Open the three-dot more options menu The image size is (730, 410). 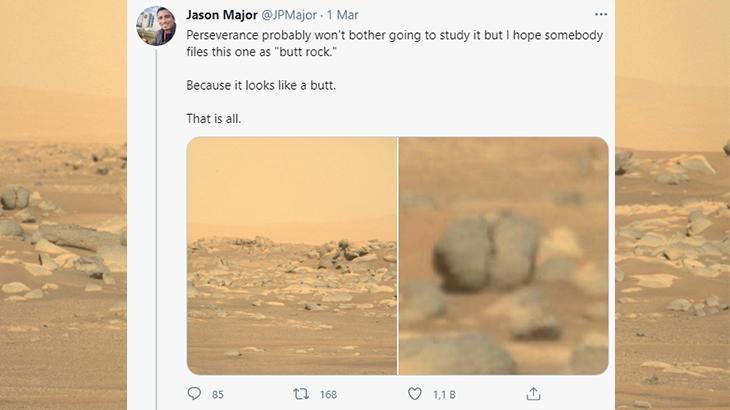600,15
